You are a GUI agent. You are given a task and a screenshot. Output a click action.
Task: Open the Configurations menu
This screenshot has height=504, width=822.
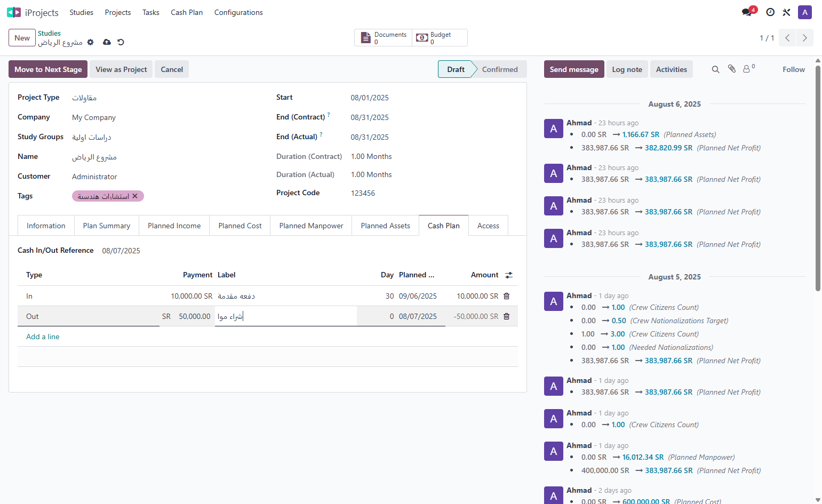pyautogui.click(x=238, y=12)
